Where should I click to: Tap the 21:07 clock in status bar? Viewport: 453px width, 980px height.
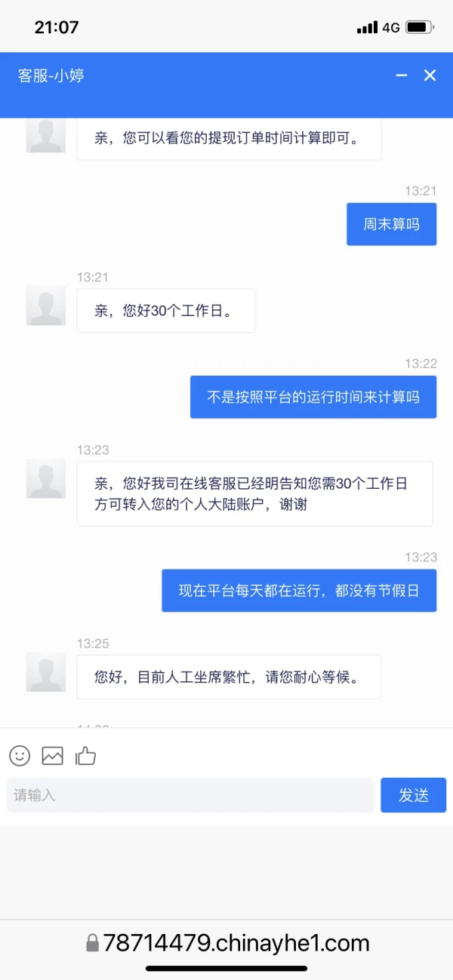pos(57,28)
